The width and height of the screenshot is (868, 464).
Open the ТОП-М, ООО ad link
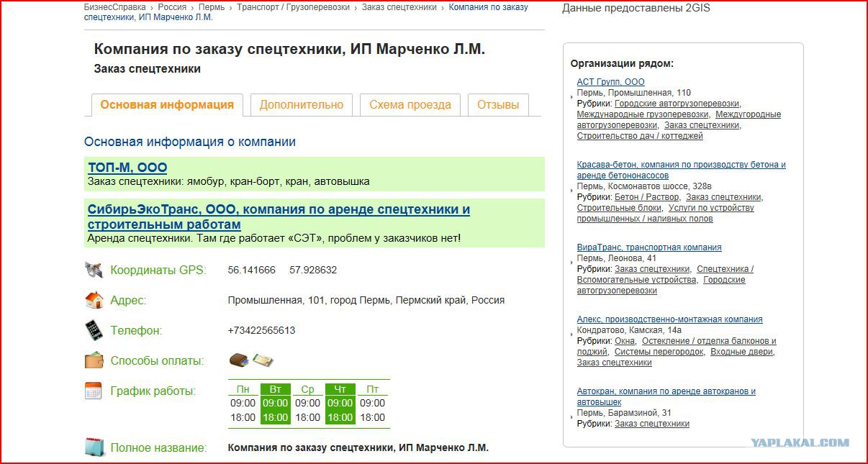tap(127, 168)
